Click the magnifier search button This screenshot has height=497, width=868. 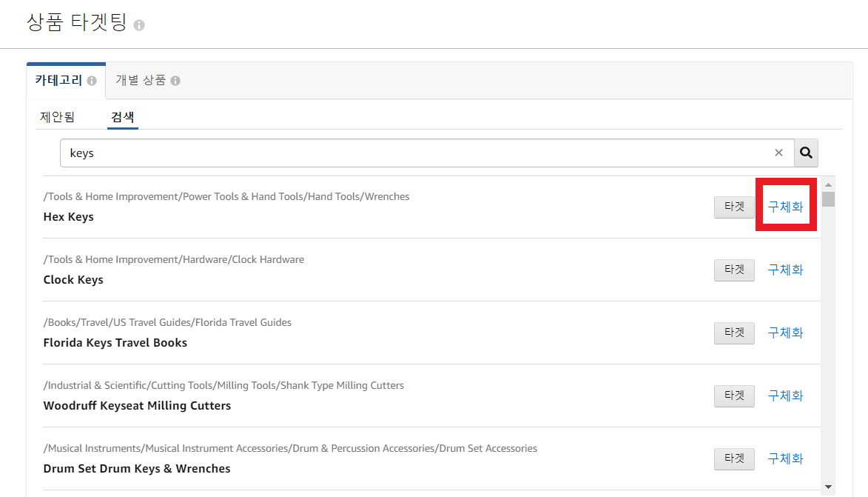(806, 153)
